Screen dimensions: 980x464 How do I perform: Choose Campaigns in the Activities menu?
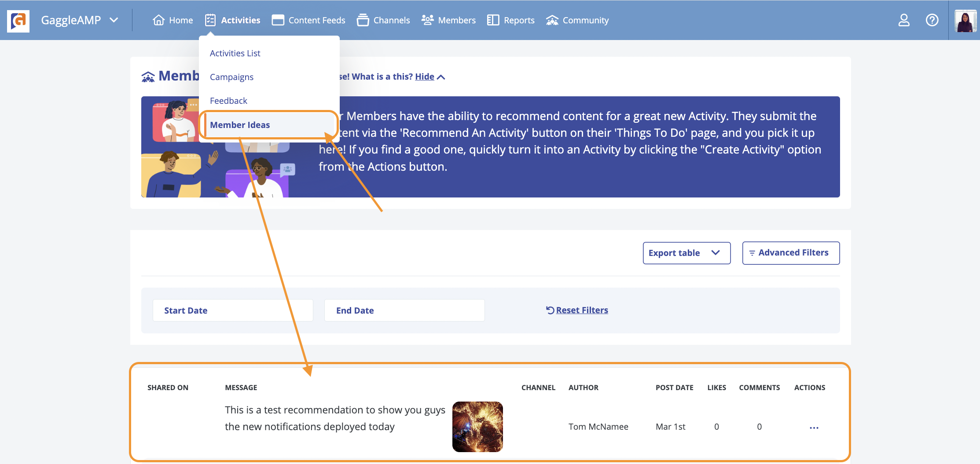(231, 77)
